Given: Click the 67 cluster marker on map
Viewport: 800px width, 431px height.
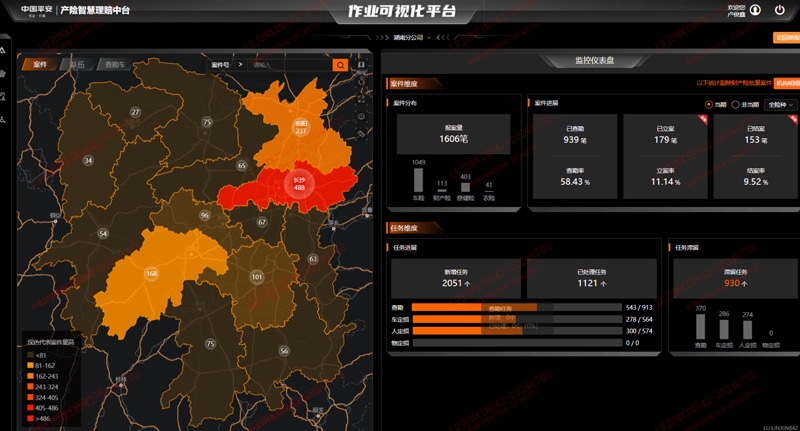Looking at the screenshot, I should tap(262, 222).
